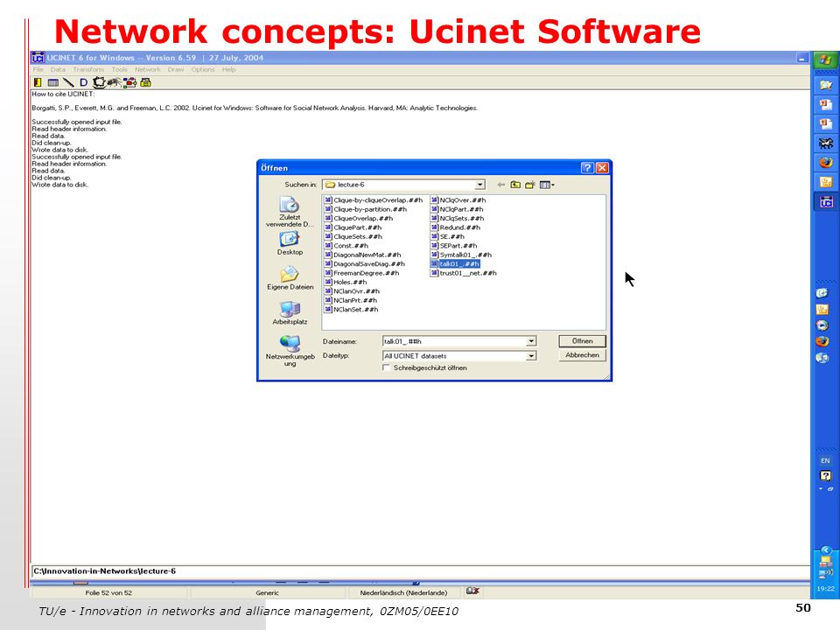Viewport: 840px width, 630px height.
Task: Open the Help menu
Action: coord(228,70)
